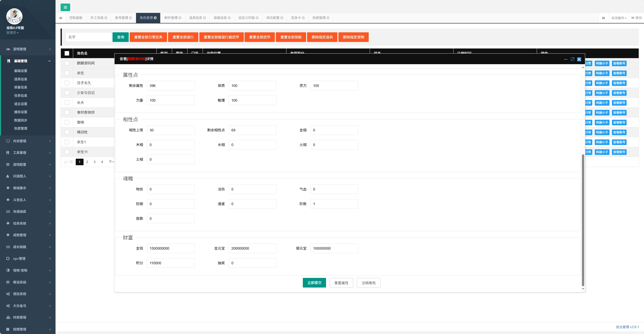Expand the 成就管理 sidebar section
The height and width of the screenshot is (334, 644).
28,235
